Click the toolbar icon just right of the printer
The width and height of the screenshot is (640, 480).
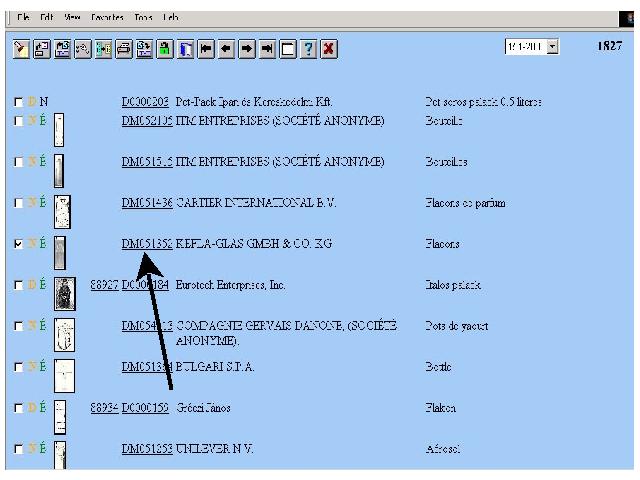coord(144,49)
